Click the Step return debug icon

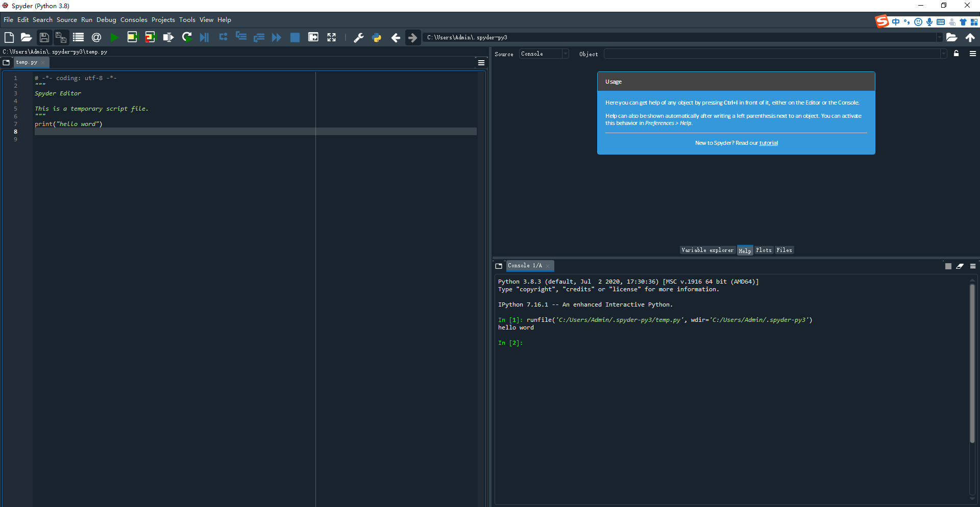(259, 37)
